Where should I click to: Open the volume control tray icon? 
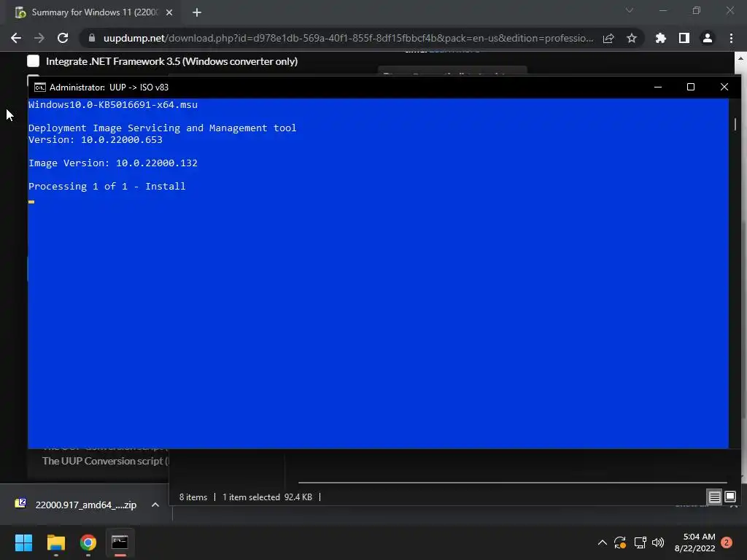658,542
